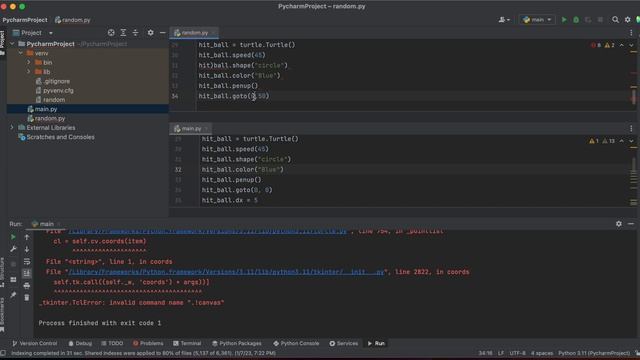The image size is (640, 360).
Task: Jump to next problem in random.py editor
Action: pos(631,45)
